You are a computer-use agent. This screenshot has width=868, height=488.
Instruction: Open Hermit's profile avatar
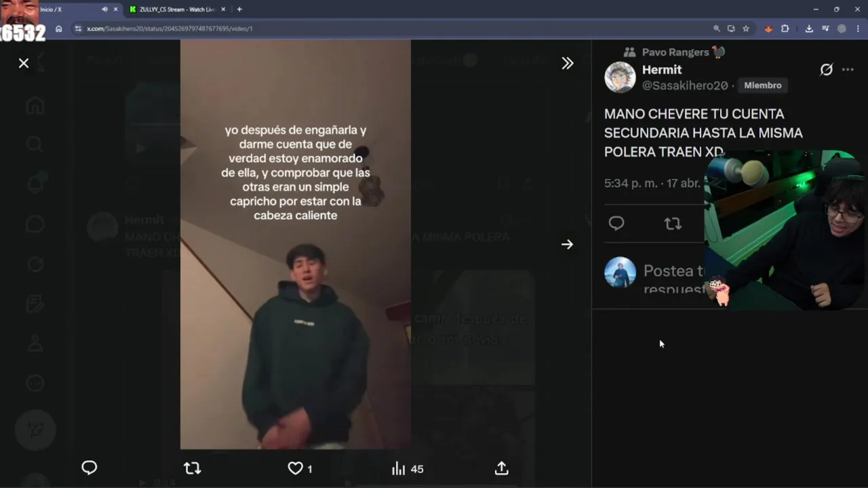coord(620,77)
